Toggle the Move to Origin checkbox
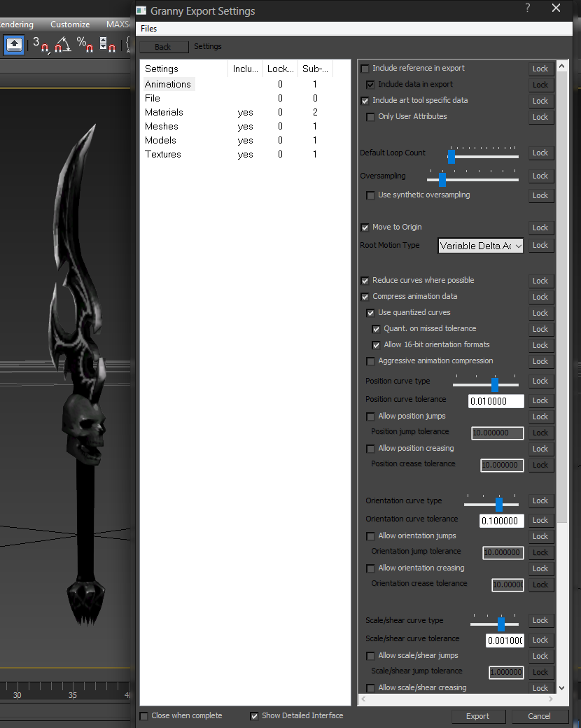 point(365,227)
